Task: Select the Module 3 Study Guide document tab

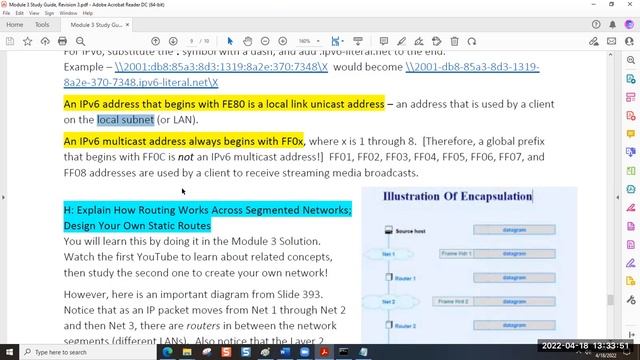Action: pos(96,25)
